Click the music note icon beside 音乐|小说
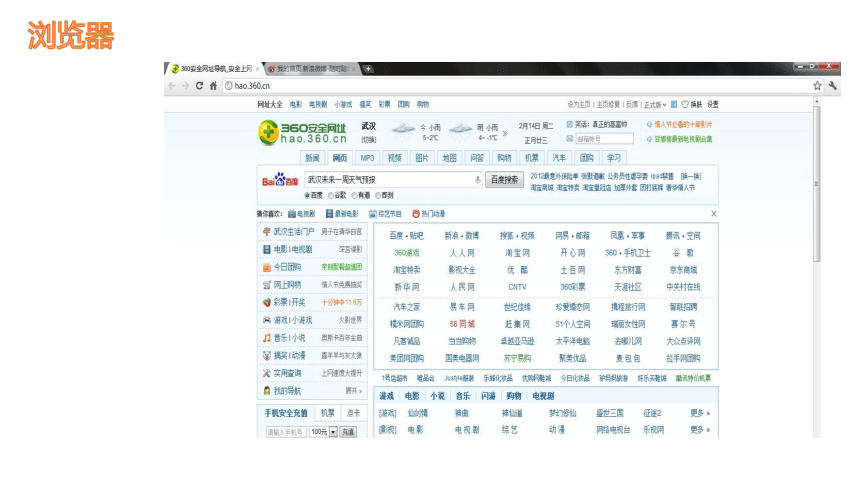 [x=267, y=338]
